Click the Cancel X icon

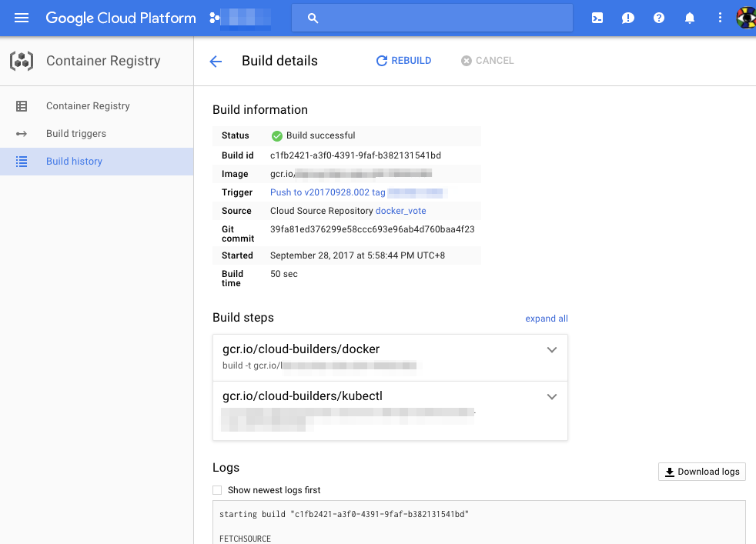tap(467, 61)
